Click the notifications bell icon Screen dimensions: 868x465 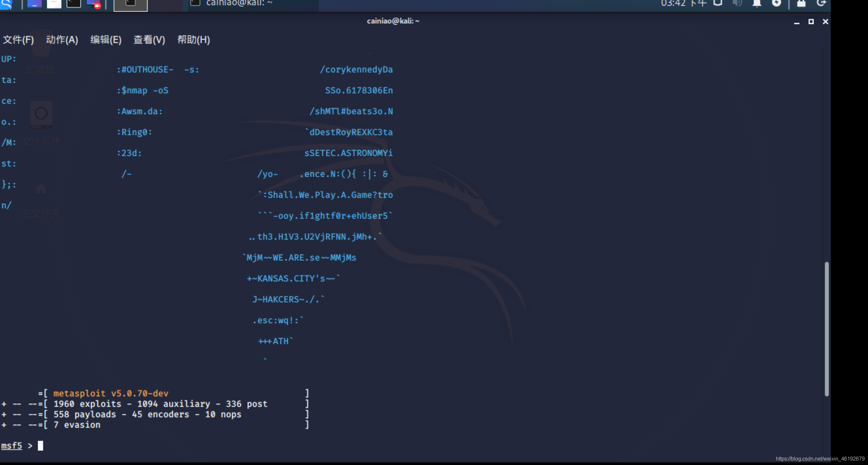757,3
